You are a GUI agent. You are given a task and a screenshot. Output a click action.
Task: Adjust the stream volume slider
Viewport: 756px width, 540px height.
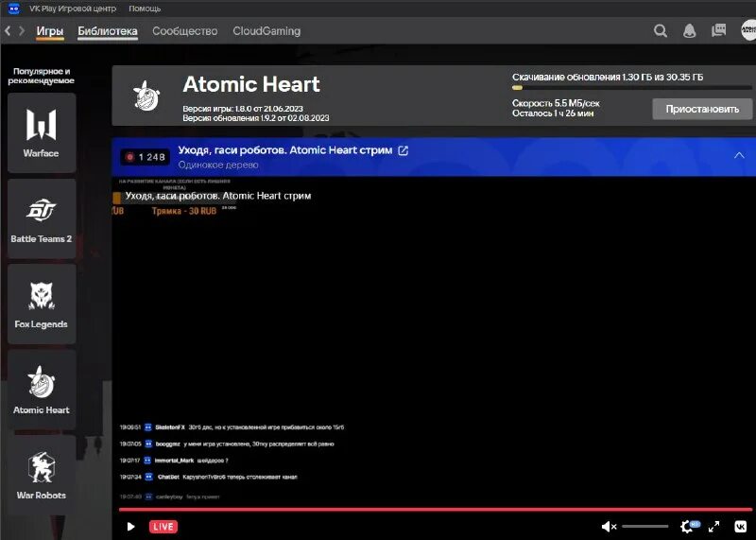(645, 527)
